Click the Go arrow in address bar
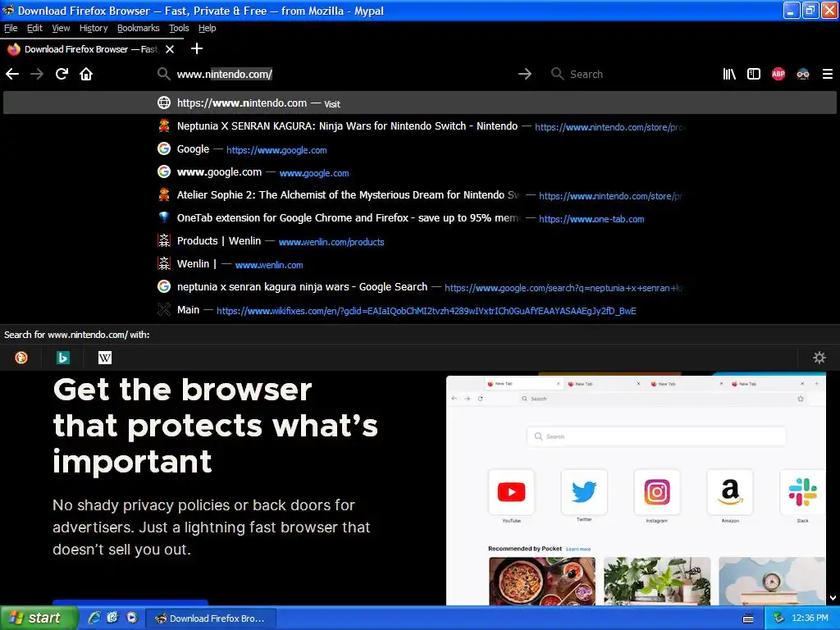 525,74
